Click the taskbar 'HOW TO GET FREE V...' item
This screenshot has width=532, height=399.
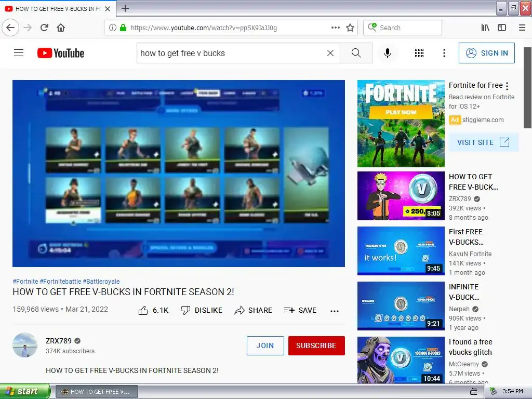coord(97,392)
